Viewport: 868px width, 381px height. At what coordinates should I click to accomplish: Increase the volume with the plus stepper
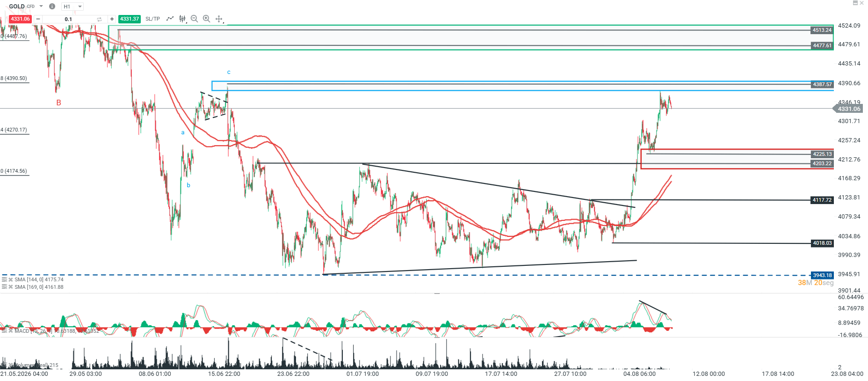(112, 19)
